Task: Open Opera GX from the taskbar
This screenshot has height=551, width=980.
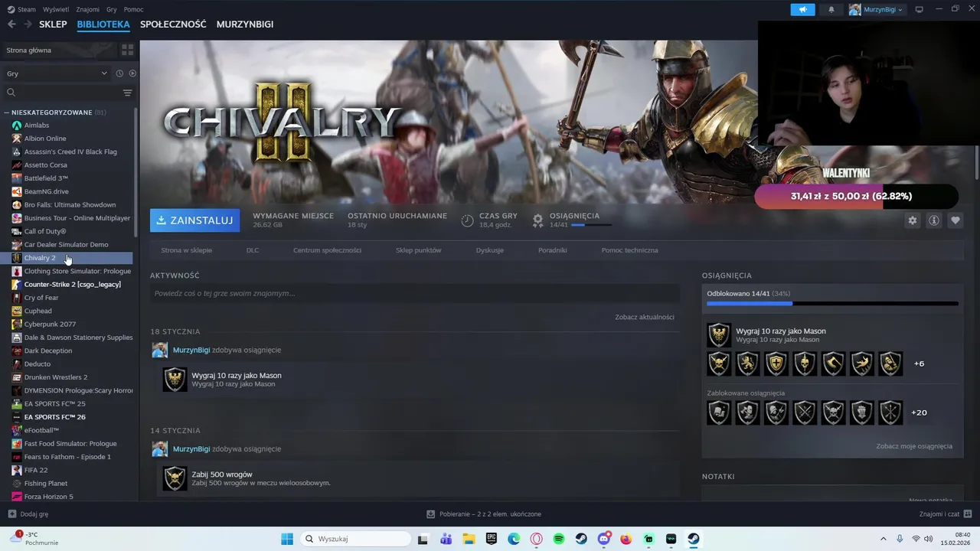Action: coord(536,539)
